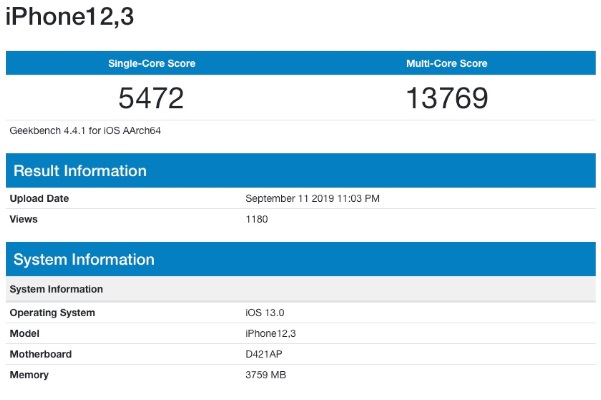Select the Single-Core Score header
Screen dimensions: 601x400
[152, 63]
